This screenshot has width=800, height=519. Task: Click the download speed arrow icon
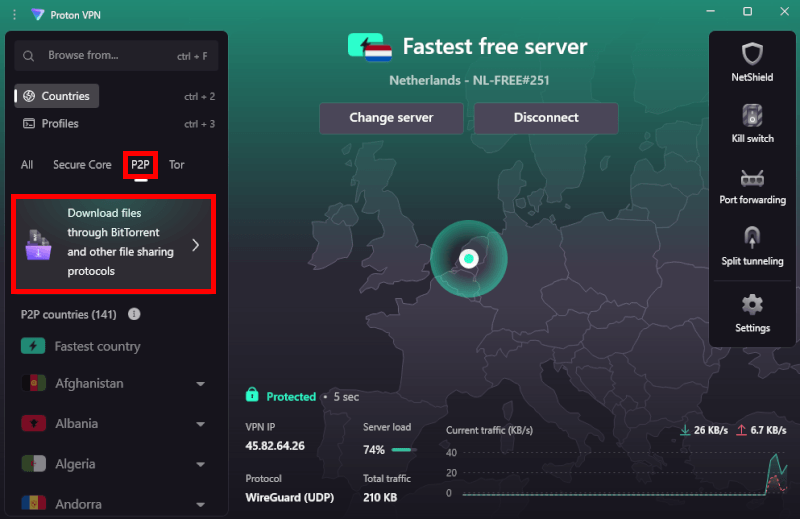click(685, 430)
